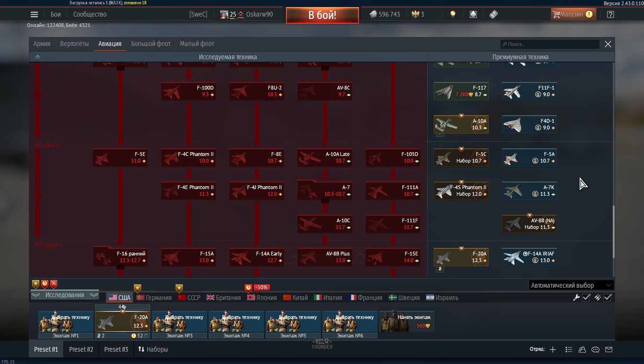Expand the Исследования panel
The height and width of the screenshot is (364, 644).
(x=64, y=295)
